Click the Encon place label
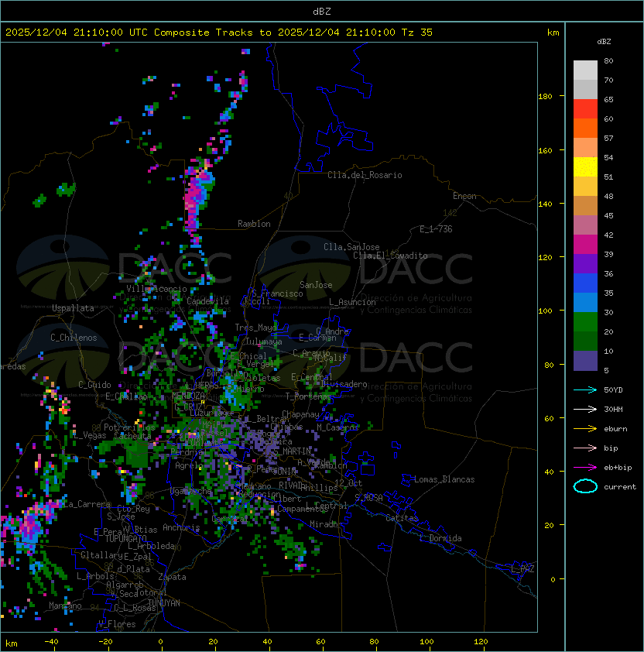Screen dimensions: 644x652 (464, 196)
